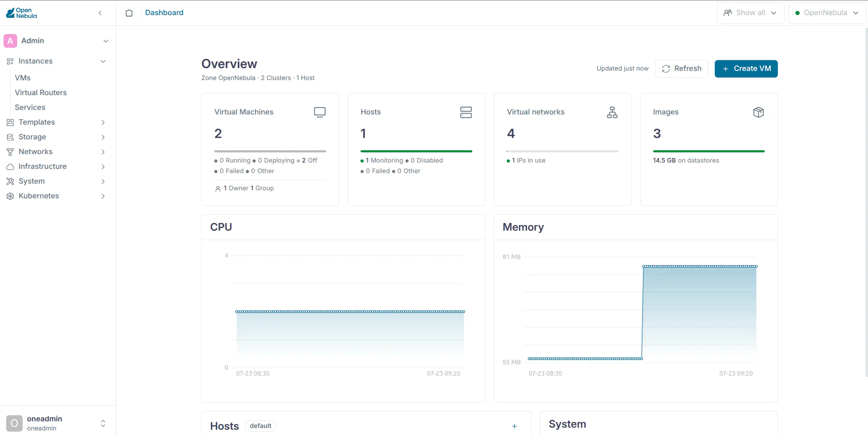
Task: Go home via the house icon
Action: (129, 13)
